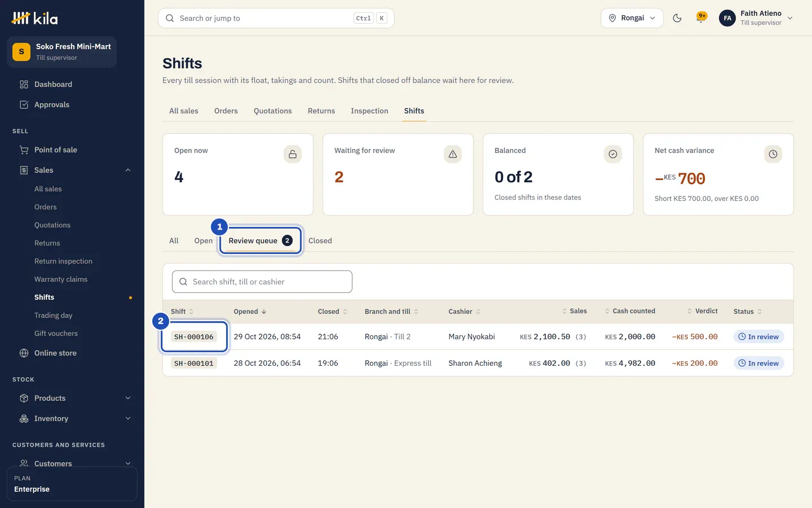Click the Inventory icon in sidebar

pyautogui.click(x=24, y=418)
